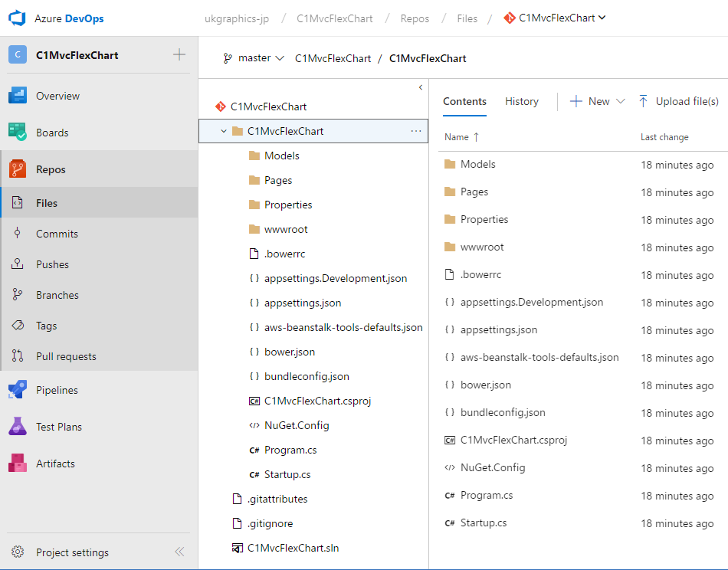Open bower.json in Contents list
The width and height of the screenshot is (728, 570).
tap(486, 385)
